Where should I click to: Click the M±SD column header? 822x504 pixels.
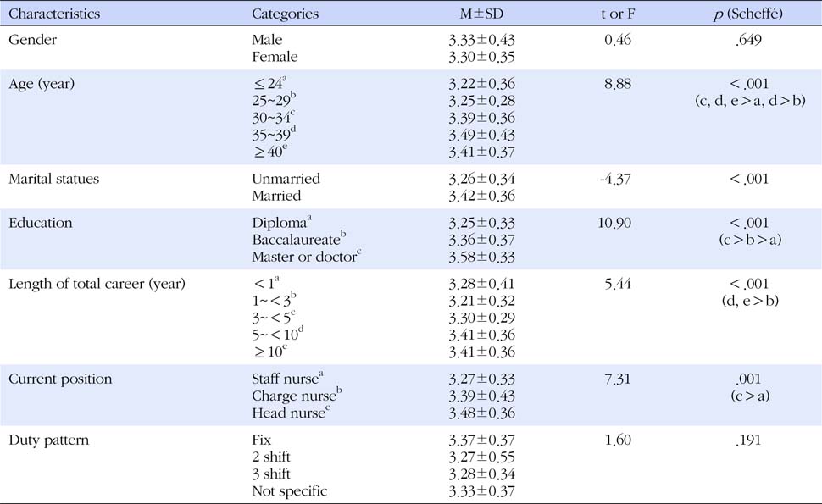click(x=481, y=14)
